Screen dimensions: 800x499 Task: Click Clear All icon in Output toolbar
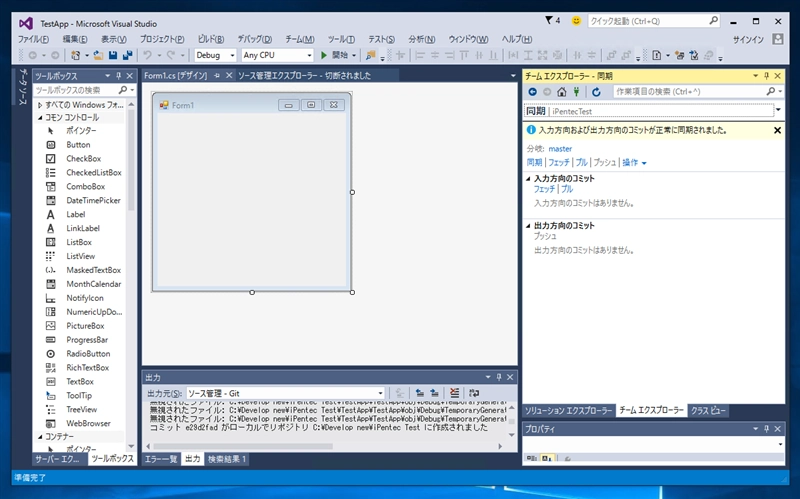pos(454,393)
